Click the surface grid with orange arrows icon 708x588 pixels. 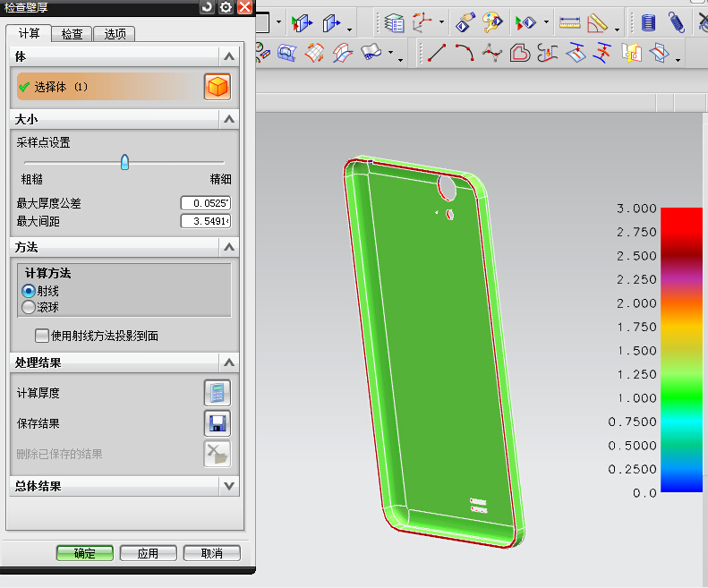(x=315, y=53)
